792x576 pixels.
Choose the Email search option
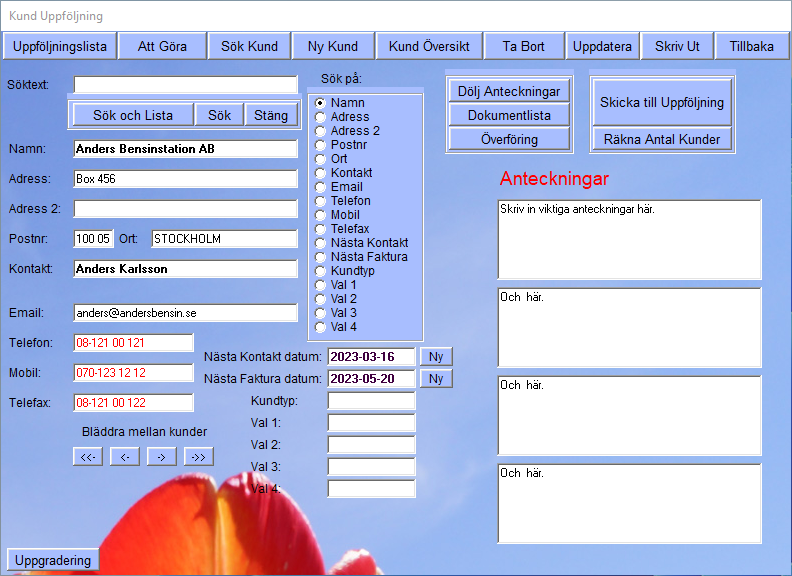[x=321, y=187]
